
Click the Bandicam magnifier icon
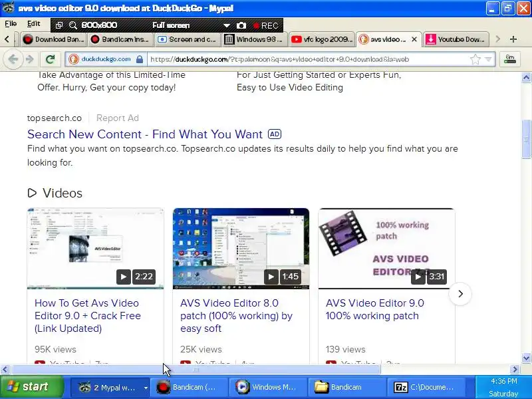point(73,25)
